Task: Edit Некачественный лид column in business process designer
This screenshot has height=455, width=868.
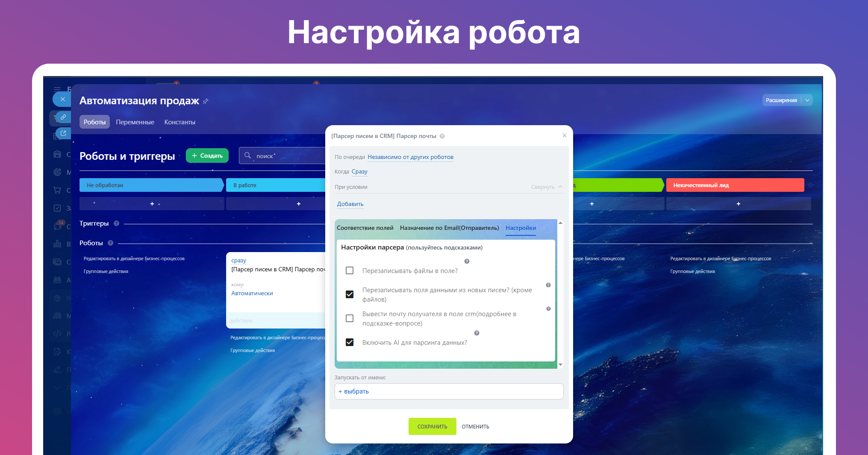Action: click(x=721, y=259)
